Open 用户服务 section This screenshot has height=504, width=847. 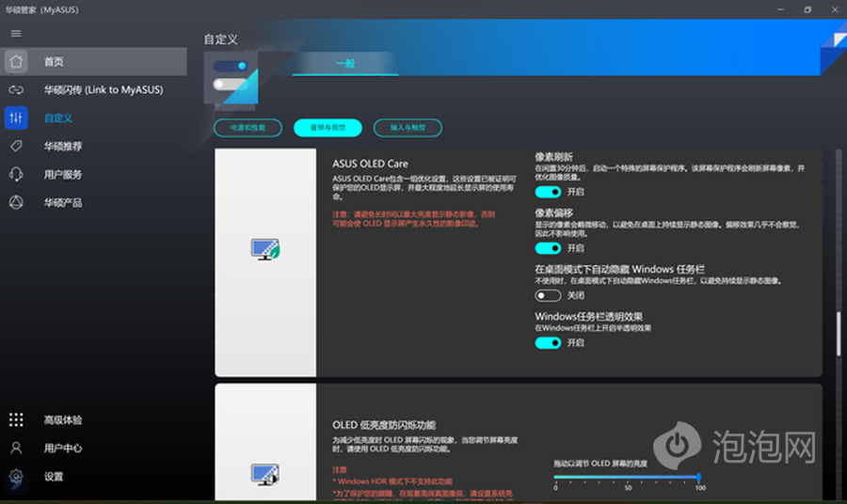[94, 174]
